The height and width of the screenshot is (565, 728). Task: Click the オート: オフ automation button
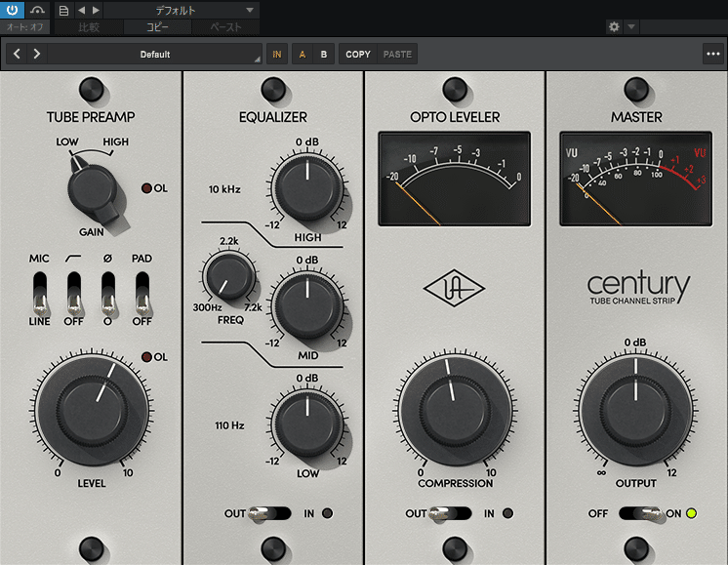click(24, 27)
